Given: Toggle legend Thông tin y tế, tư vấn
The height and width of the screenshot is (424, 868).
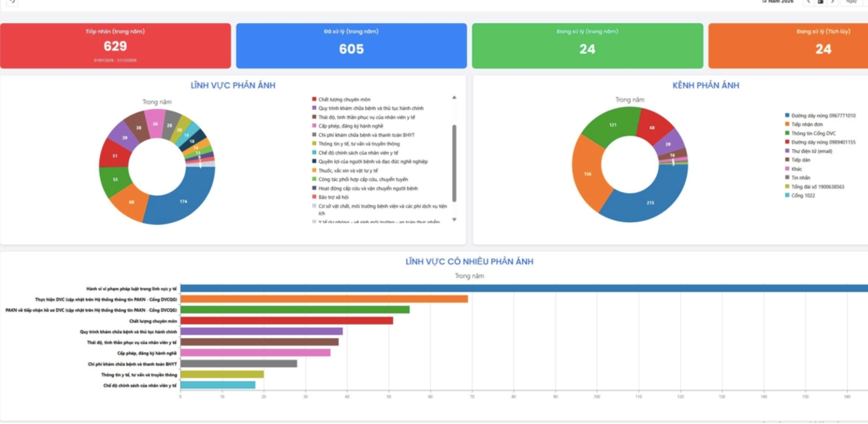Looking at the screenshot, I should pyautogui.click(x=355, y=144).
